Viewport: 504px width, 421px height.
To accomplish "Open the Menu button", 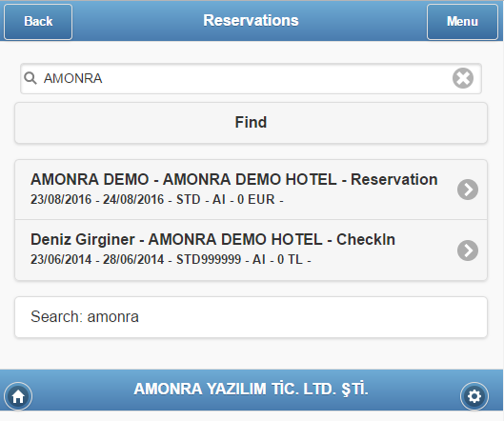I will (x=462, y=22).
